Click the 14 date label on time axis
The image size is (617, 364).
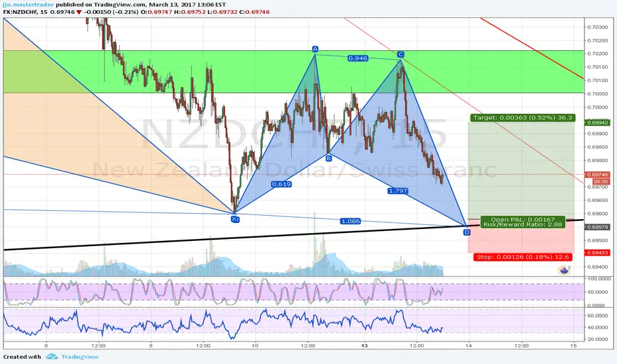pyautogui.click(x=468, y=346)
